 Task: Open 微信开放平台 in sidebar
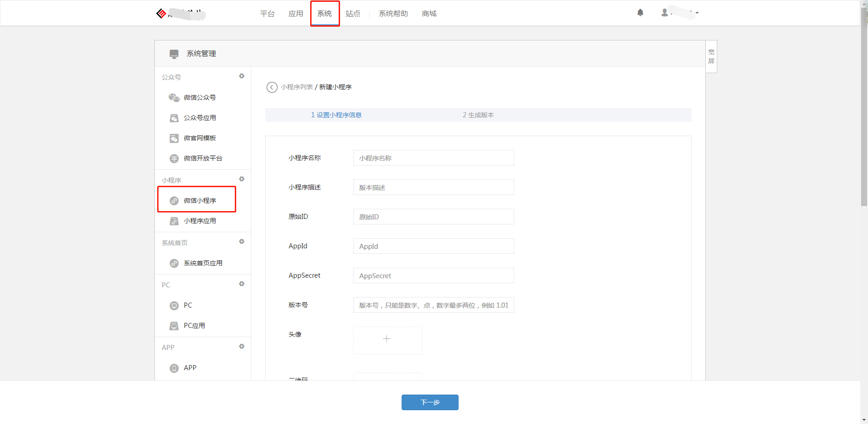pyautogui.click(x=203, y=158)
